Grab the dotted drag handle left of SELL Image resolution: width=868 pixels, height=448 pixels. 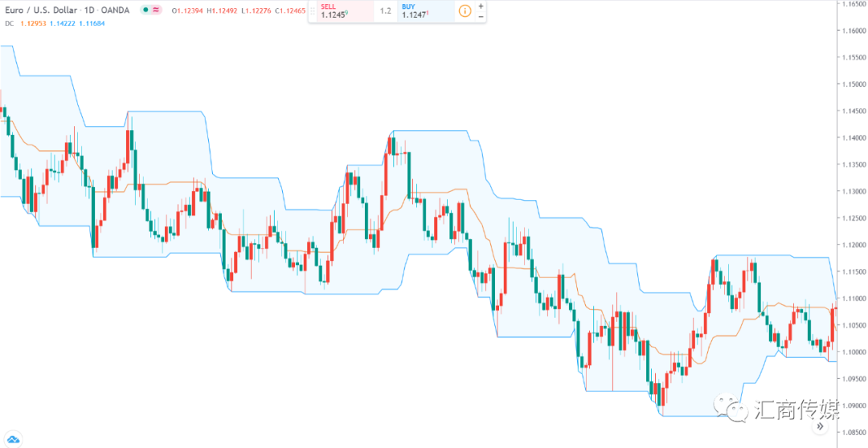(x=313, y=11)
